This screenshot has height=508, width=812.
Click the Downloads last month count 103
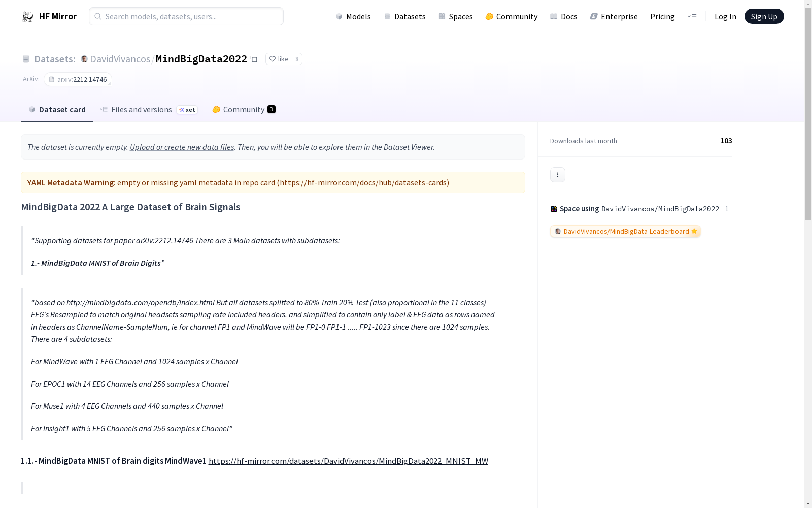click(x=726, y=141)
